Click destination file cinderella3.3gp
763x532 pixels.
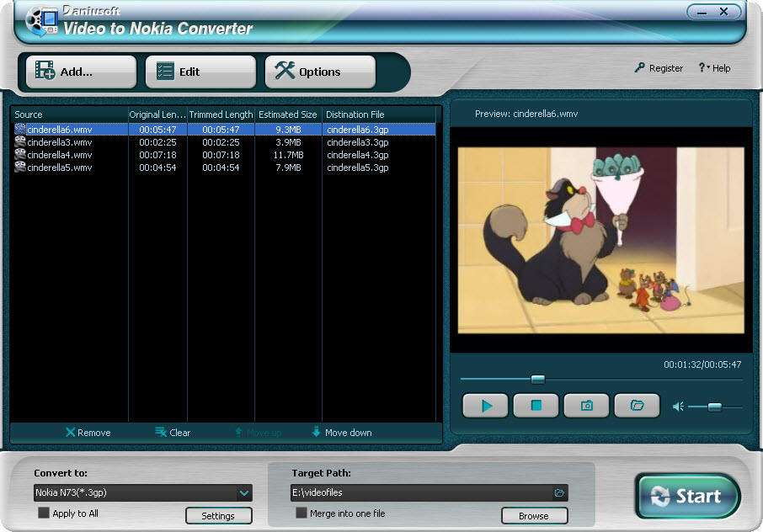358,142
